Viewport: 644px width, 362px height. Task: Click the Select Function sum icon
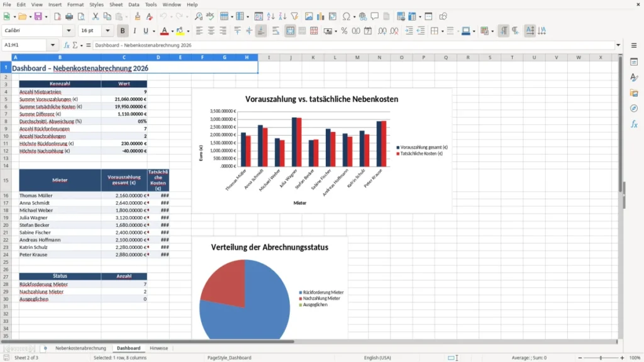tap(75, 45)
